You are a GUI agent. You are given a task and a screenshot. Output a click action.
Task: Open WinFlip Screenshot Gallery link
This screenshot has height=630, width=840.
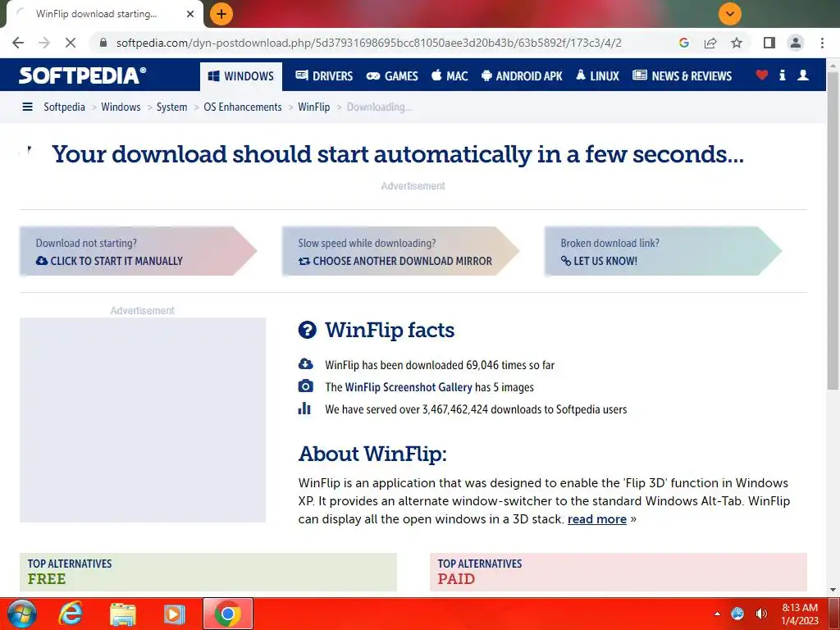click(409, 387)
